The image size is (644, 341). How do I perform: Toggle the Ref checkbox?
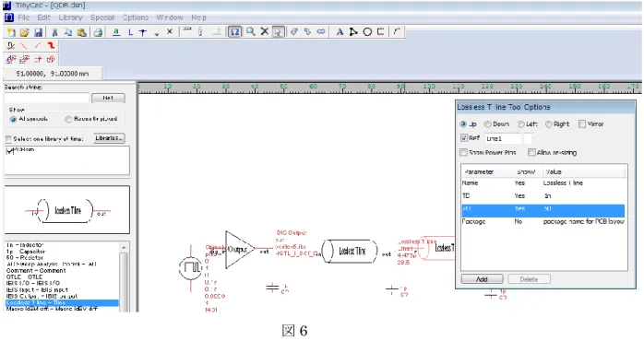click(x=464, y=138)
